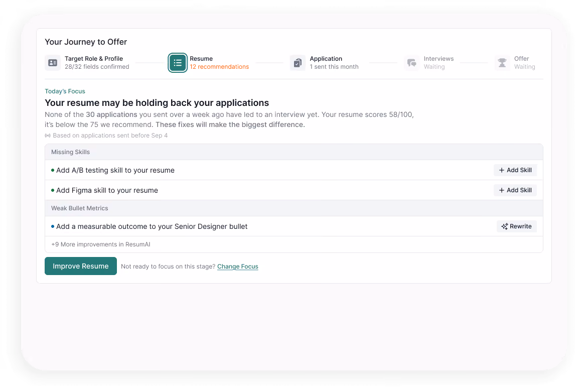
Task: Click the Target Role & Profile ID-card icon
Action: click(53, 63)
